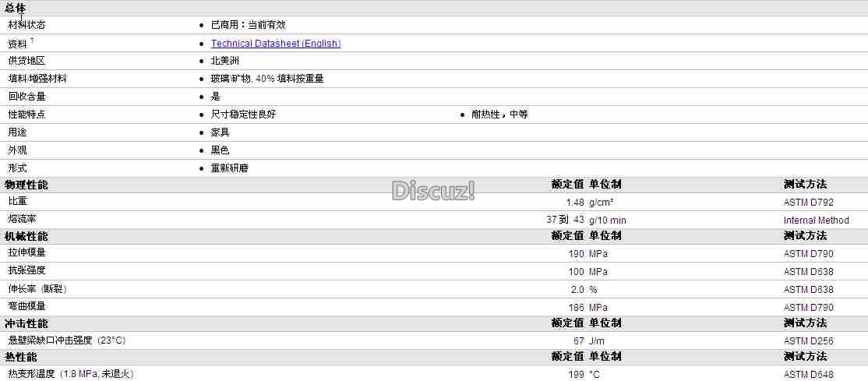Select the 199 temperature value
Image resolution: width=868 pixels, height=381 pixels.
point(577,375)
